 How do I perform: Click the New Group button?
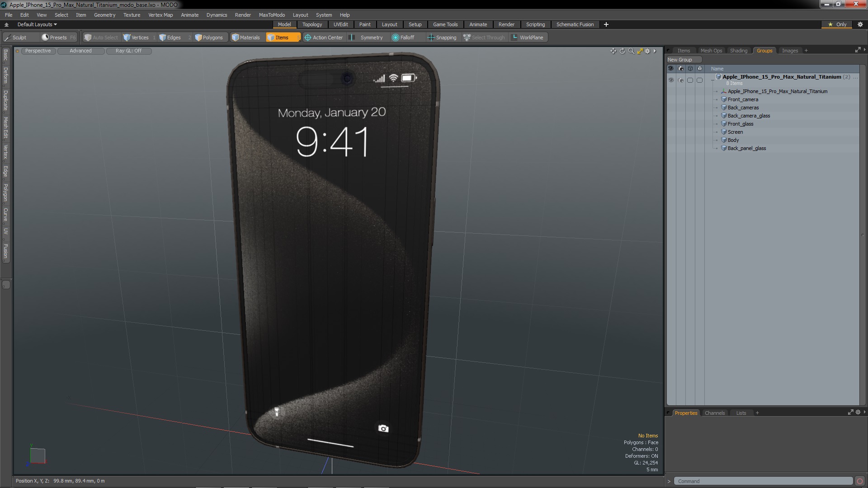pyautogui.click(x=684, y=60)
